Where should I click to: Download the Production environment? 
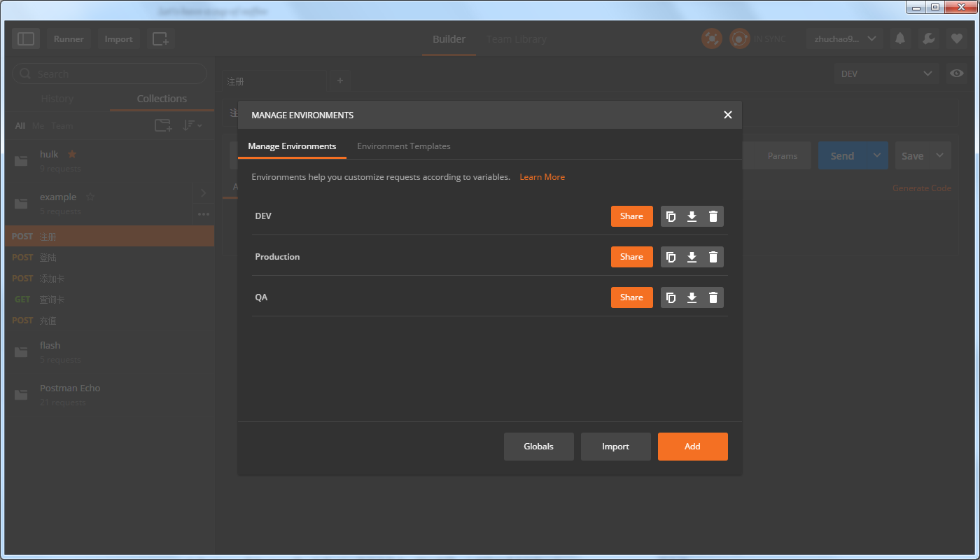(x=692, y=257)
